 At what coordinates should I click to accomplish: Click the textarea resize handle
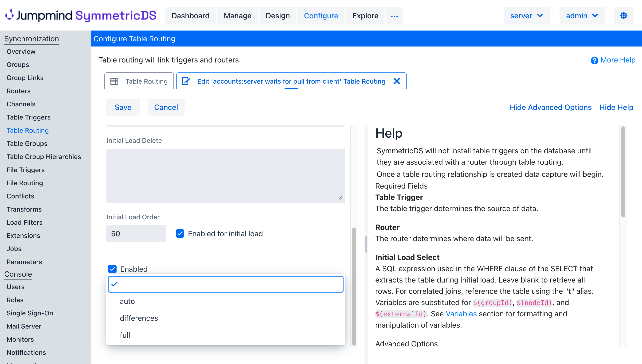click(340, 198)
